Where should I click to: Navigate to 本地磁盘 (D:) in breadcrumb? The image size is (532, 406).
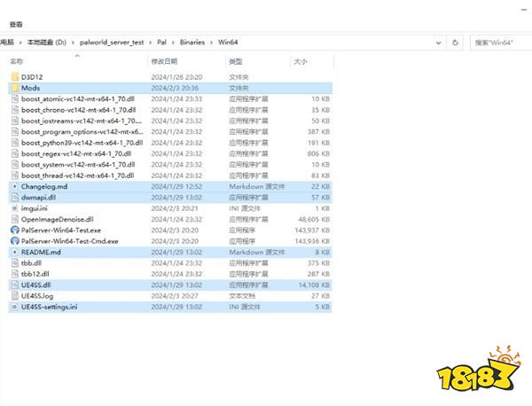coord(47,43)
